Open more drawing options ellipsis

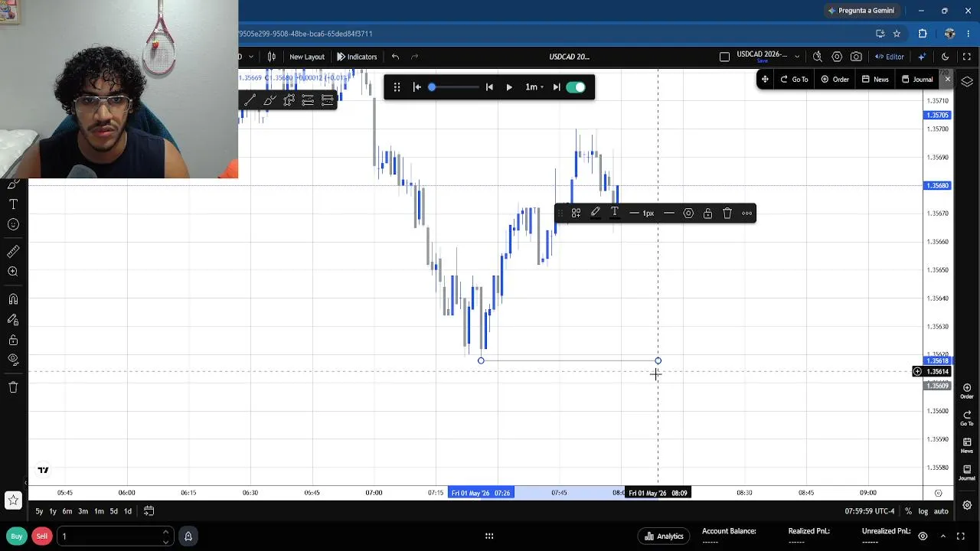point(747,214)
